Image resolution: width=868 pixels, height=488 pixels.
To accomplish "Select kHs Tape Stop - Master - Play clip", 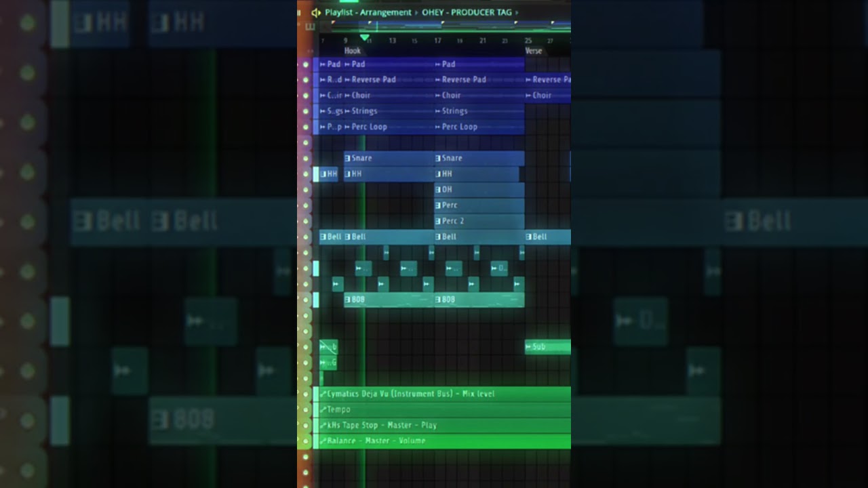I will click(x=445, y=425).
